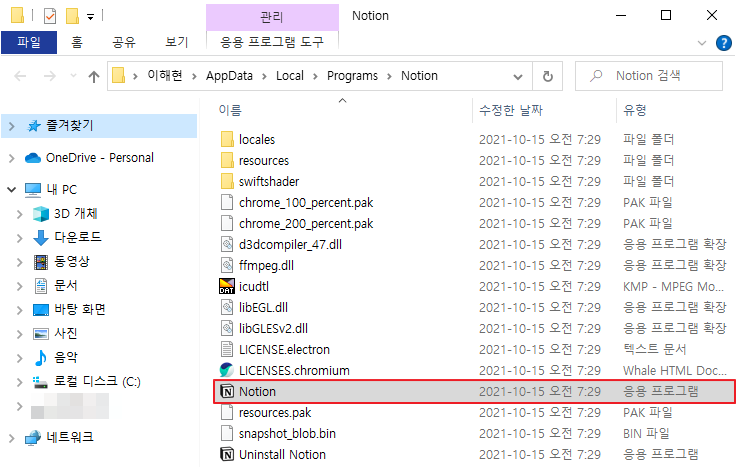Expand the 네트워크 node

click(x=12, y=438)
